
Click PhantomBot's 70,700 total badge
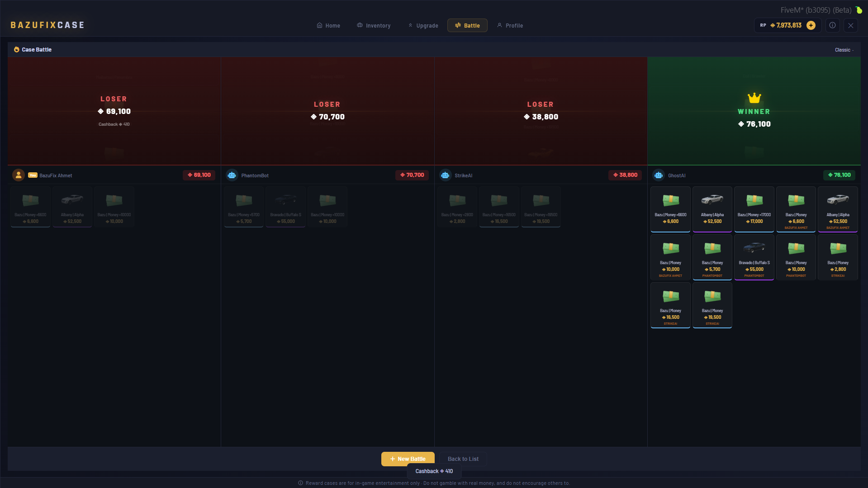[x=412, y=175]
